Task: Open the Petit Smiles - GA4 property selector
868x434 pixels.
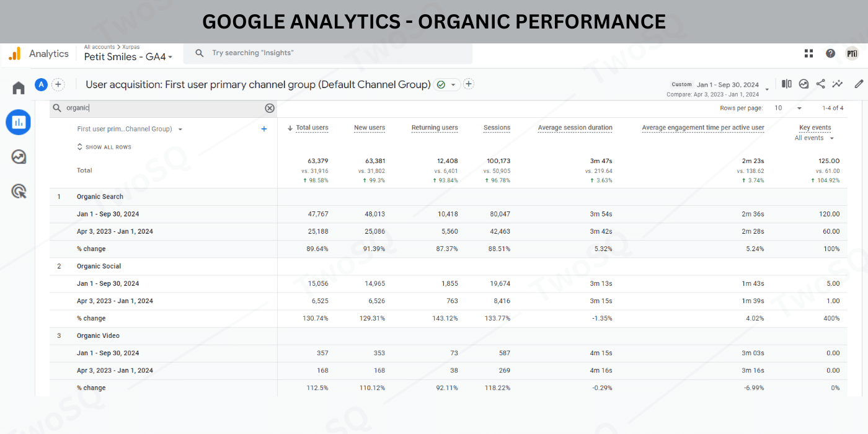Action: [128, 56]
